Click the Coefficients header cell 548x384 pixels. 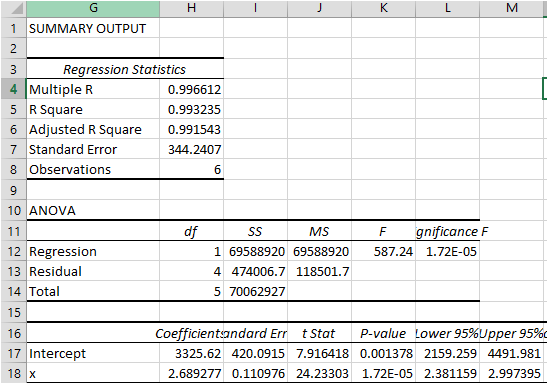coord(192,333)
